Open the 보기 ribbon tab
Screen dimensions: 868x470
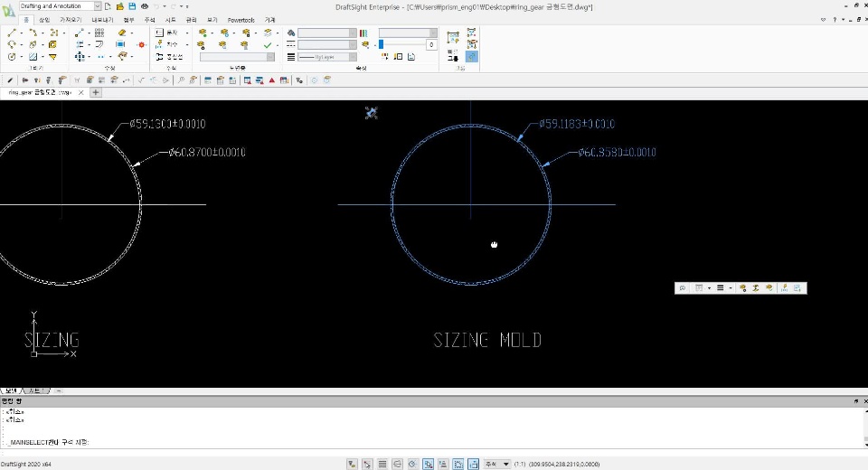tap(212, 20)
